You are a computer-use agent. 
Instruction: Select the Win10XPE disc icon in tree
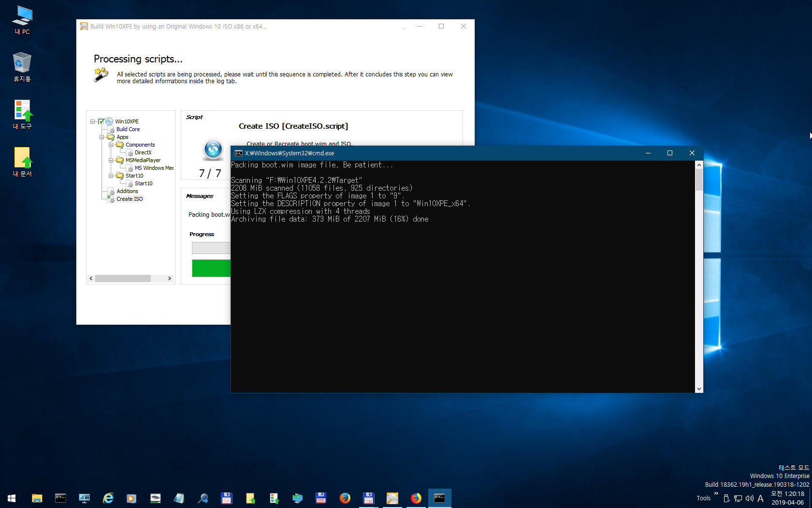pos(109,121)
